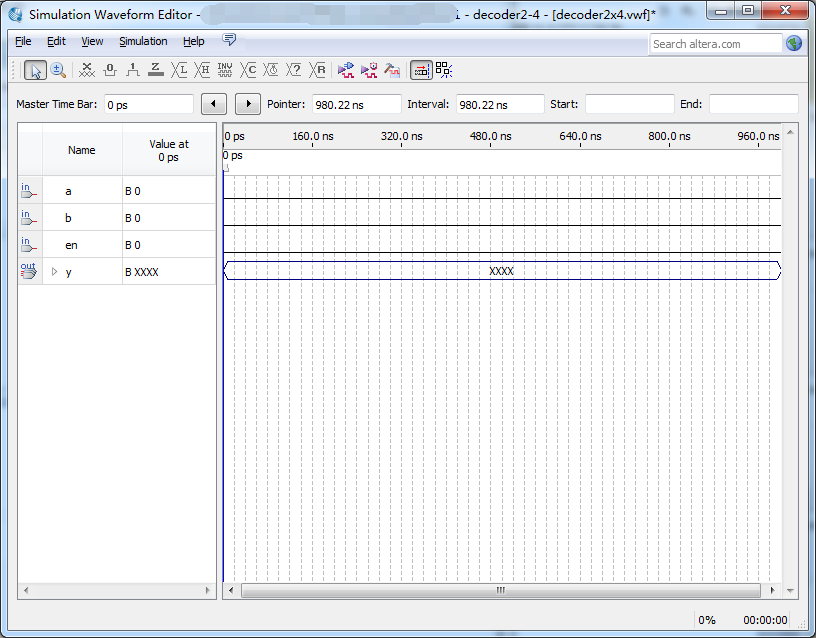Click the feedback speech bubble icon
The image size is (816, 638).
(x=229, y=40)
